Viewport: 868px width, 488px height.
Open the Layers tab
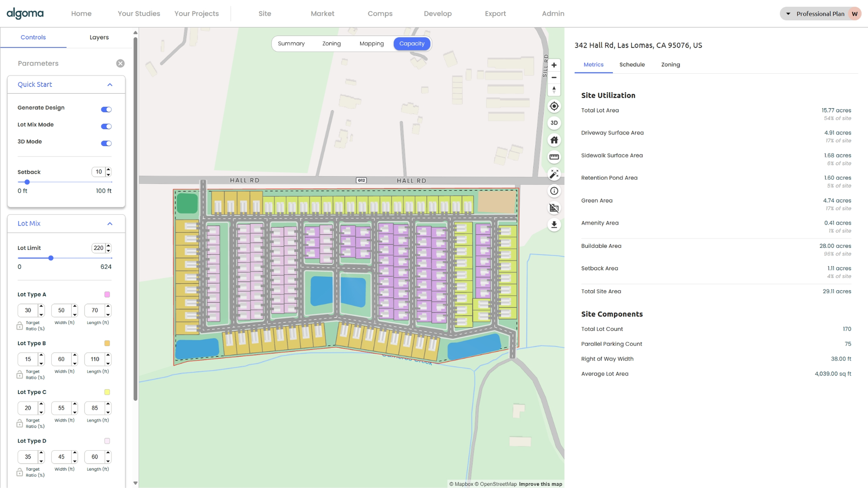99,37
